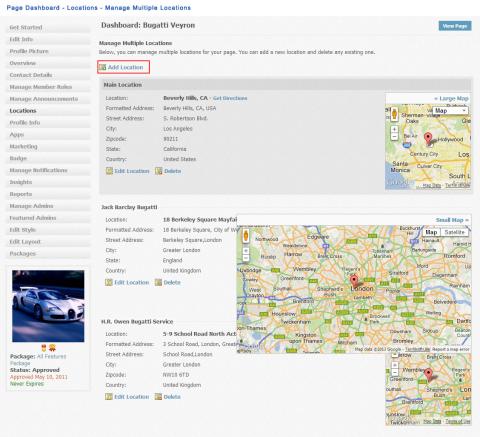Image resolution: width=480 pixels, height=437 pixels.
Task: Click Street View pegman on Beverly Hills map
Action: pos(394,114)
